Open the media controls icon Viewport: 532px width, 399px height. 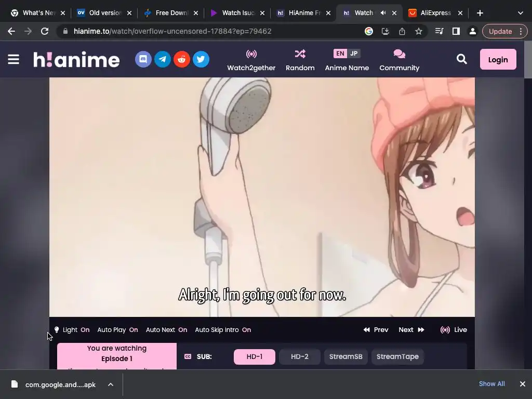pyautogui.click(x=440, y=31)
